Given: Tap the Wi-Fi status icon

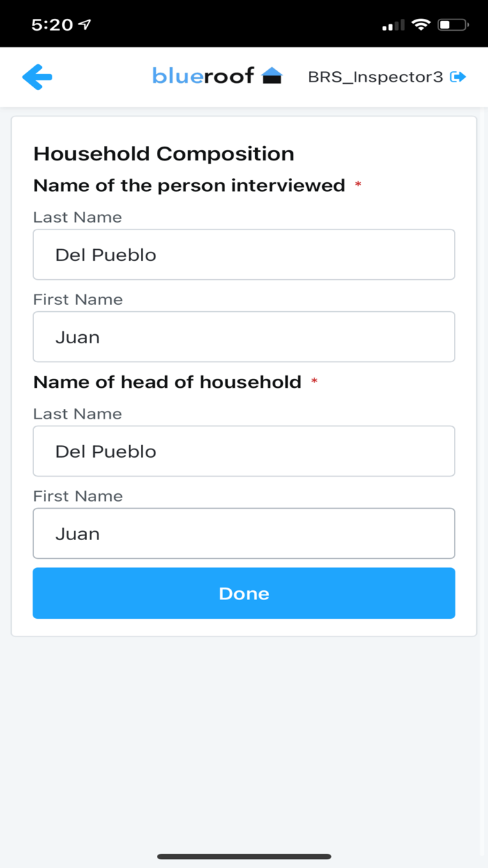Looking at the screenshot, I should [x=420, y=25].
